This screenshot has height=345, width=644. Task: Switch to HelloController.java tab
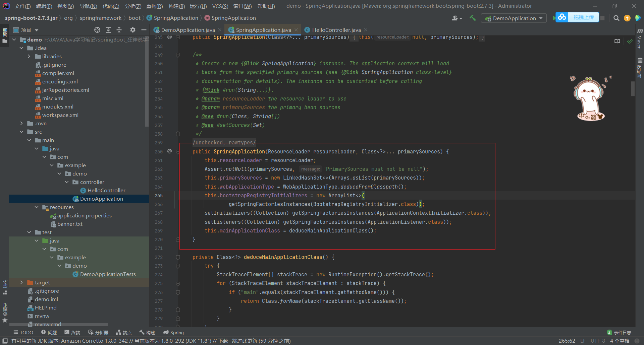pyautogui.click(x=336, y=30)
